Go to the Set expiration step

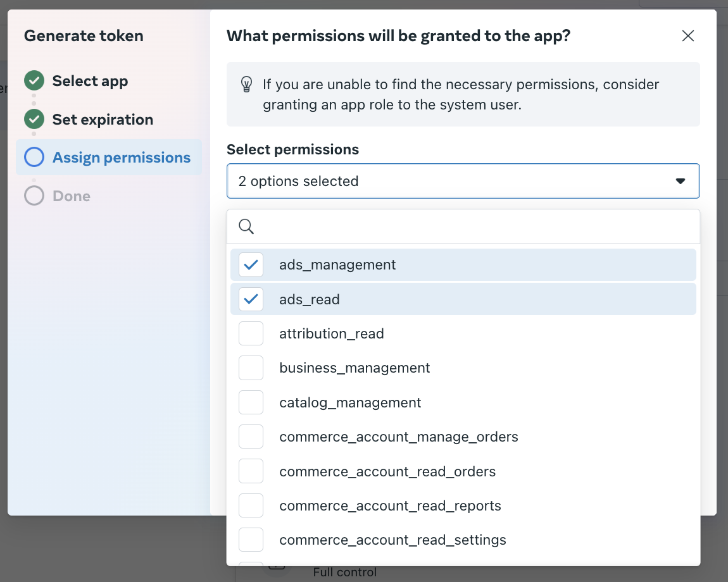click(103, 120)
